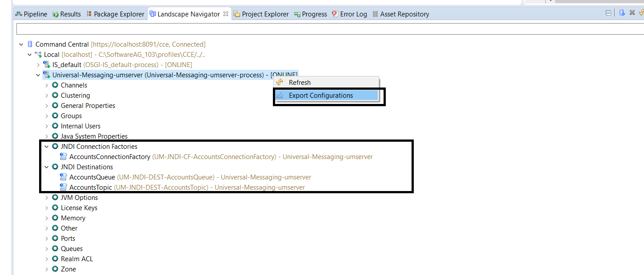Collapse the Universal-Messaging-umserver node
The image size is (644, 275).
click(x=38, y=75)
